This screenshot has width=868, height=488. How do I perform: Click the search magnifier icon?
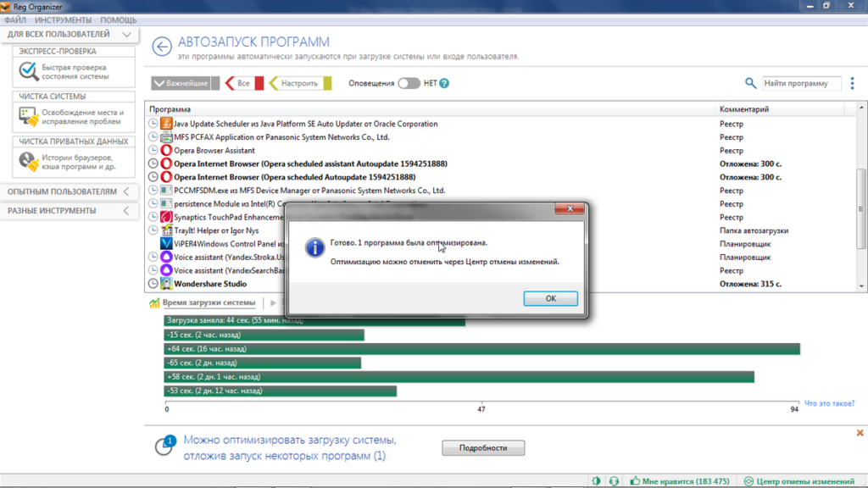[x=750, y=83]
